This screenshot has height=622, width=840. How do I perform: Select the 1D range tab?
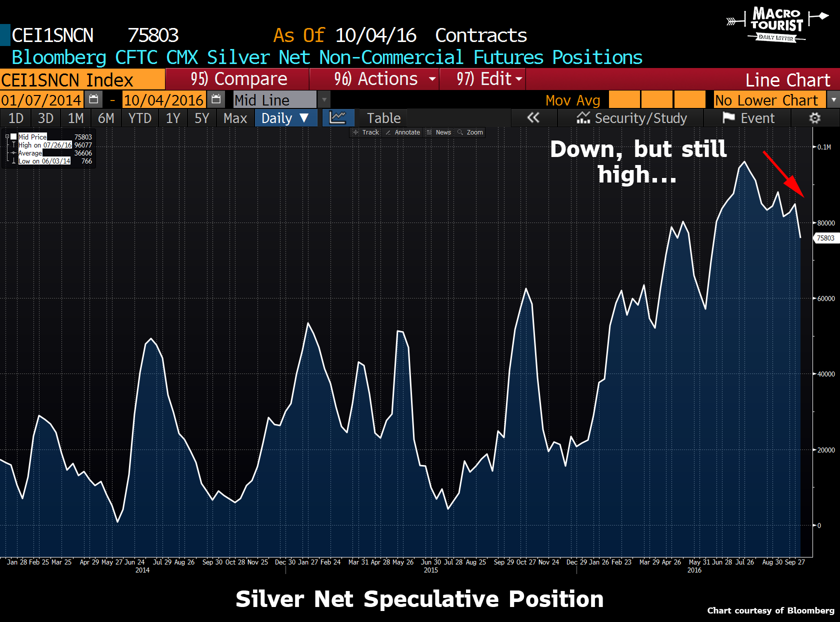pos(16,118)
